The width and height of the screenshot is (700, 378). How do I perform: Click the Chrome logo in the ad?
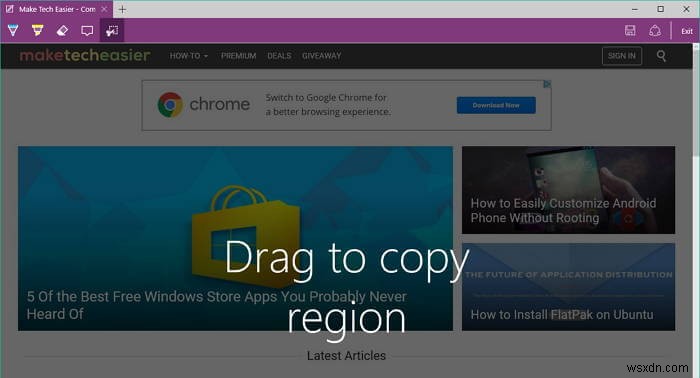[170, 105]
